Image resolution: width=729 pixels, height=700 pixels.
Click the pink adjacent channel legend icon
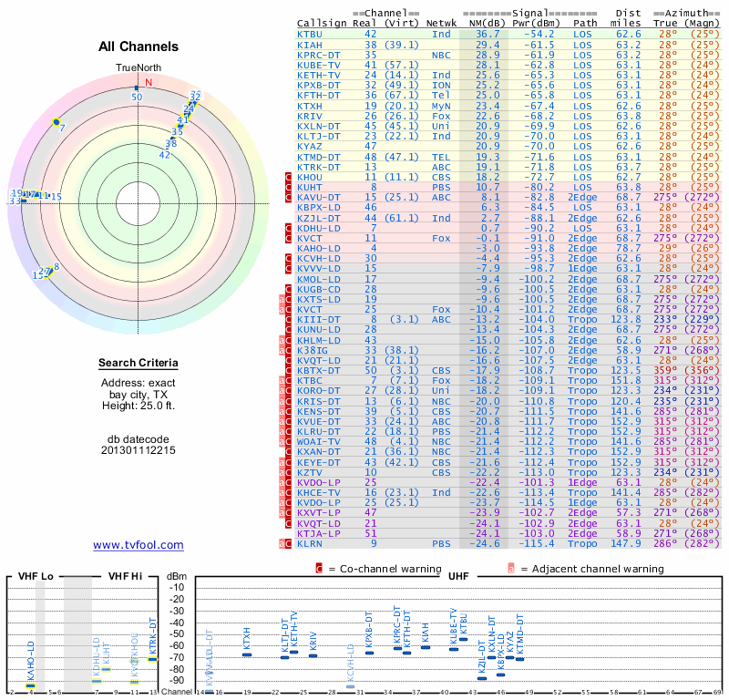point(511,568)
